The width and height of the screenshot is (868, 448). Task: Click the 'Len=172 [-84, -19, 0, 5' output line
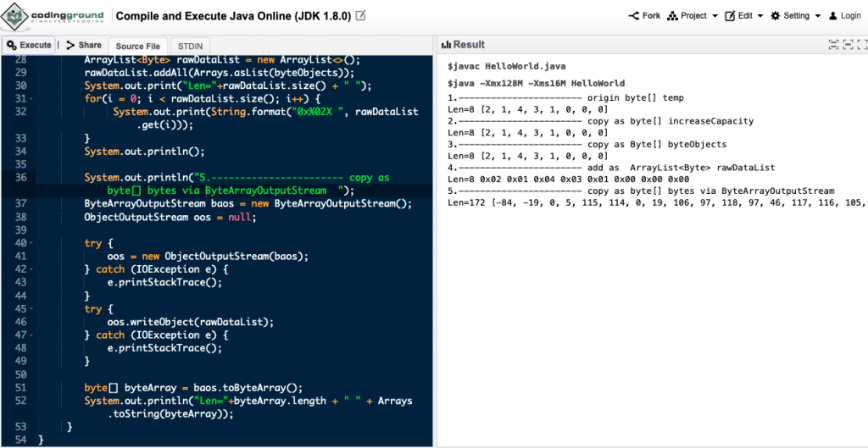click(655, 202)
